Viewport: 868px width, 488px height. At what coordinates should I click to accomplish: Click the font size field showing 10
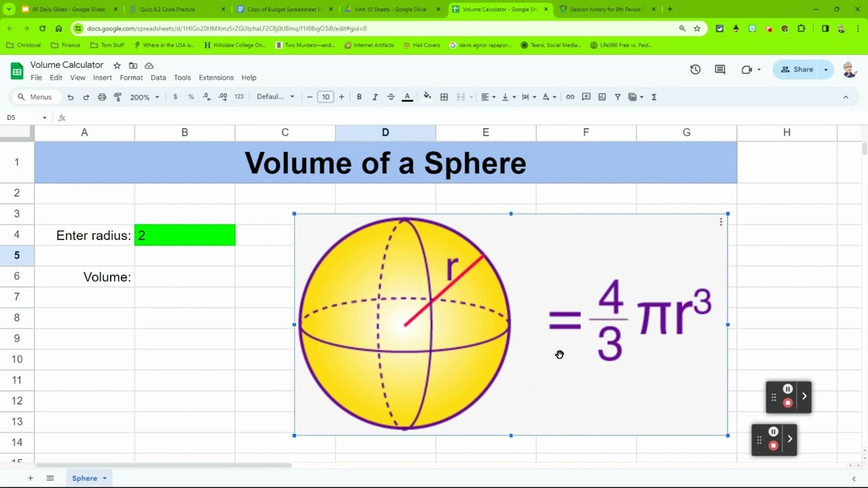coord(325,97)
